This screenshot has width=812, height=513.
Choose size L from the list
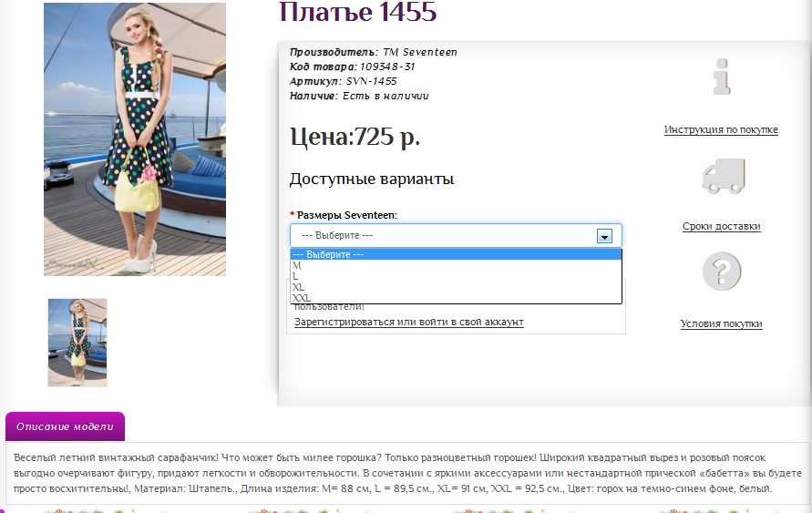(x=456, y=276)
